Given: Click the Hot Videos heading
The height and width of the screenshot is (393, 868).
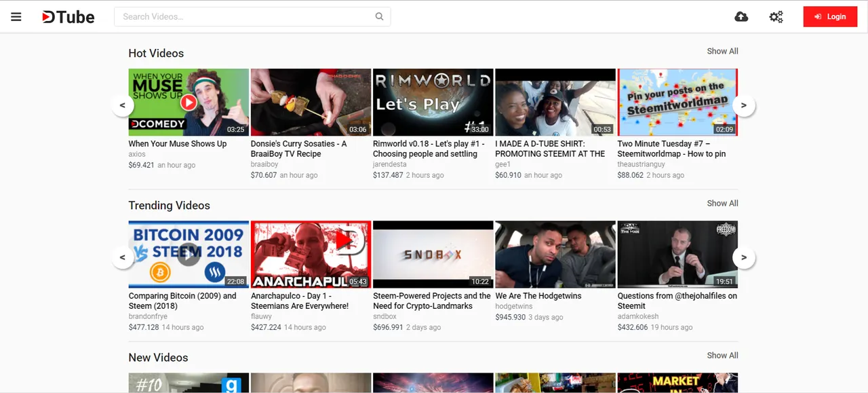Looking at the screenshot, I should coord(156,54).
